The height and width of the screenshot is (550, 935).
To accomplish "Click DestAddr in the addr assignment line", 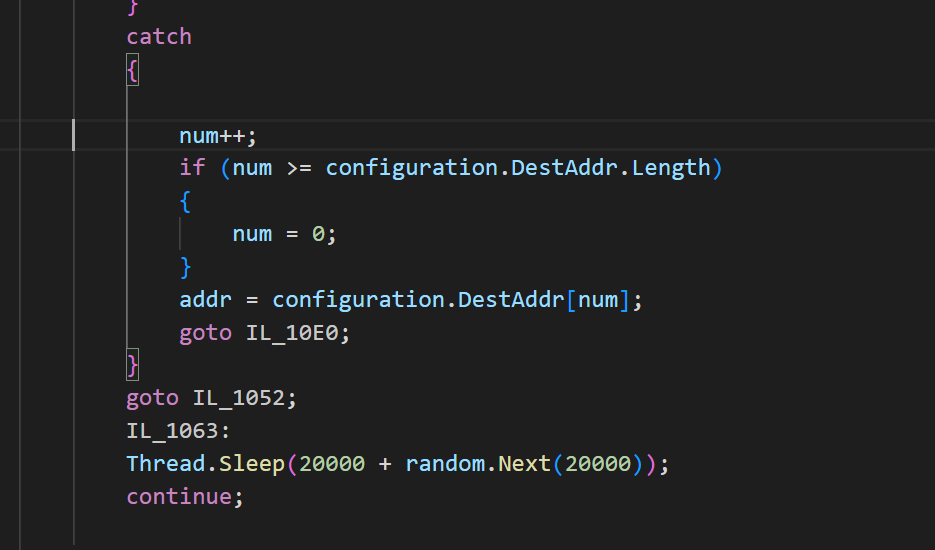I will point(511,300).
